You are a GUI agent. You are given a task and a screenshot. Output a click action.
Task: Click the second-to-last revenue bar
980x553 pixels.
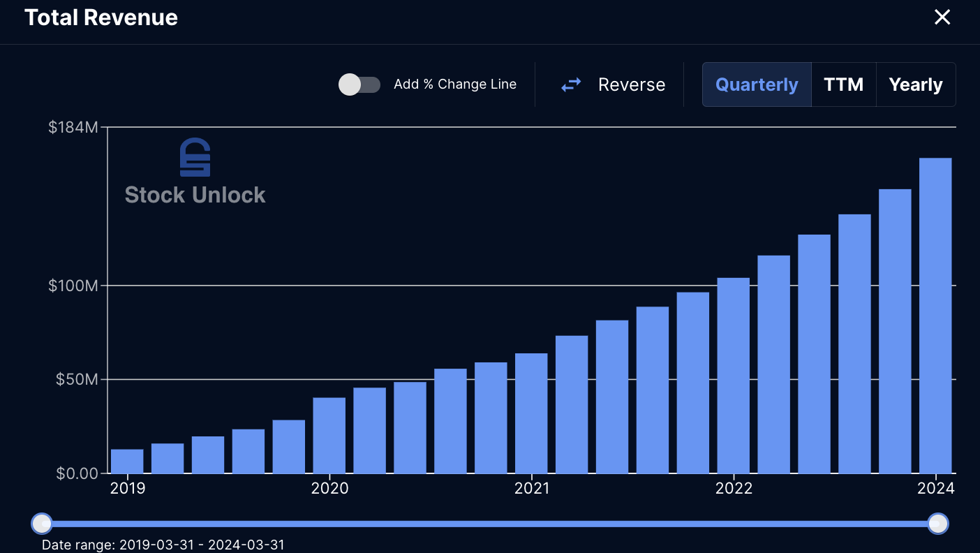[895, 331]
